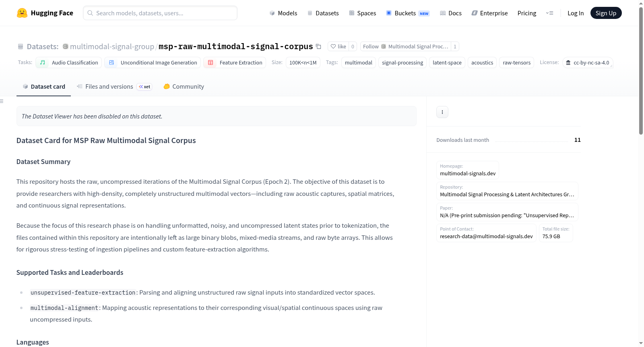Screen dimensions: 644x347
Task: Click the Spaces nav icon
Action: [x=352, y=13]
